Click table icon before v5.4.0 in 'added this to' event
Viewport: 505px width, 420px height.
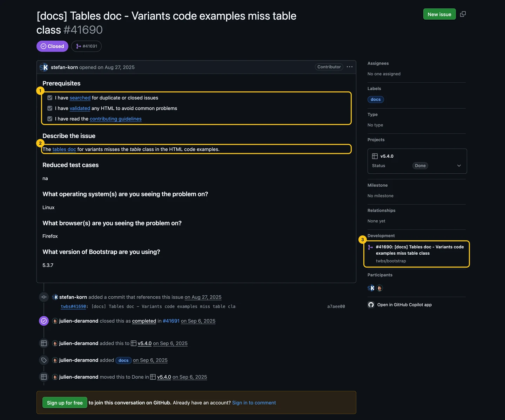pyautogui.click(x=134, y=343)
